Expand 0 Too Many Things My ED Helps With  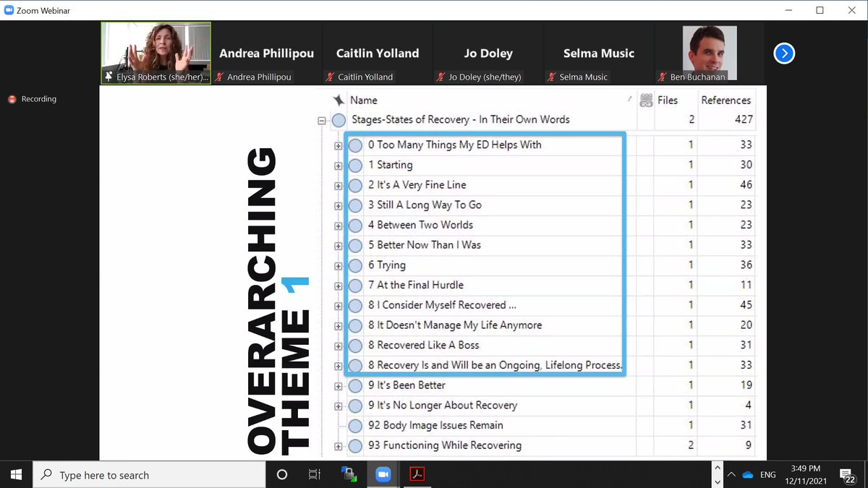point(338,146)
